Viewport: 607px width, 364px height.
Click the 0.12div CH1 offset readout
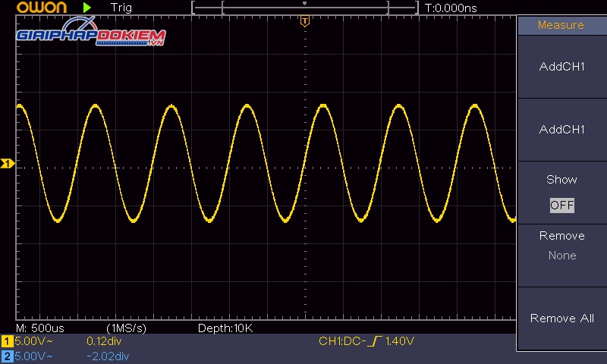104,341
